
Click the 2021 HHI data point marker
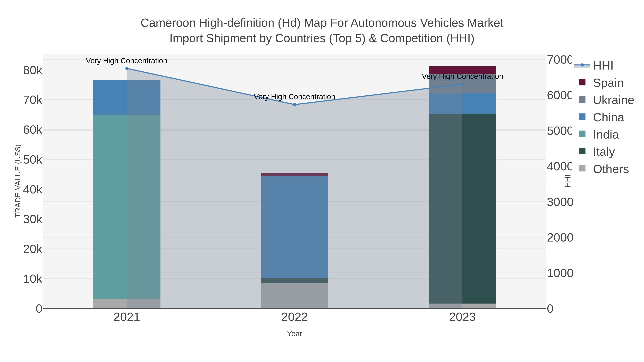[x=127, y=68]
